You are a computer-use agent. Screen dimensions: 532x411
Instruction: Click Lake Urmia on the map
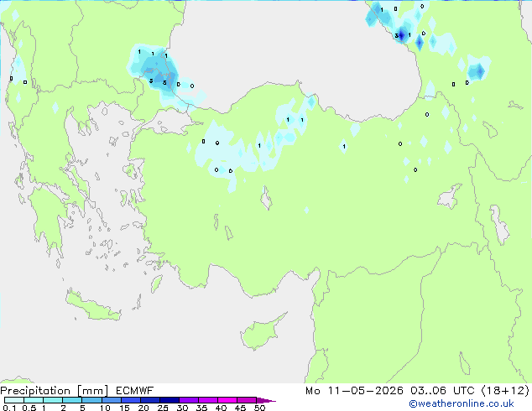coord(499,225)
